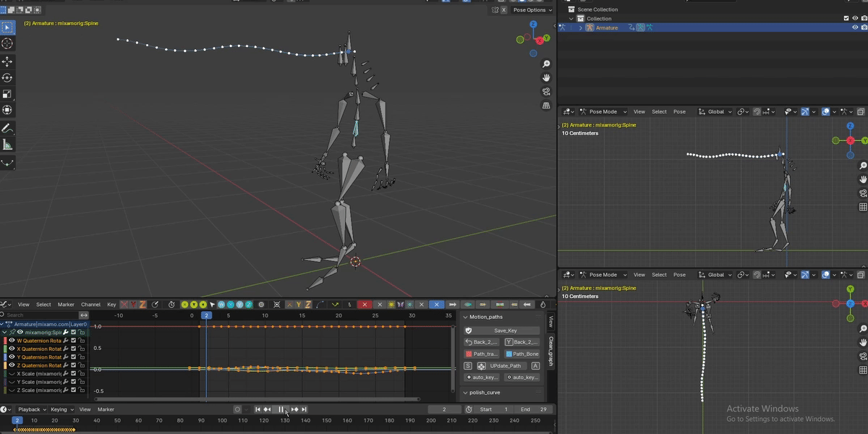Open the Global orientation dropdown in the side viewport

(716, 111)
